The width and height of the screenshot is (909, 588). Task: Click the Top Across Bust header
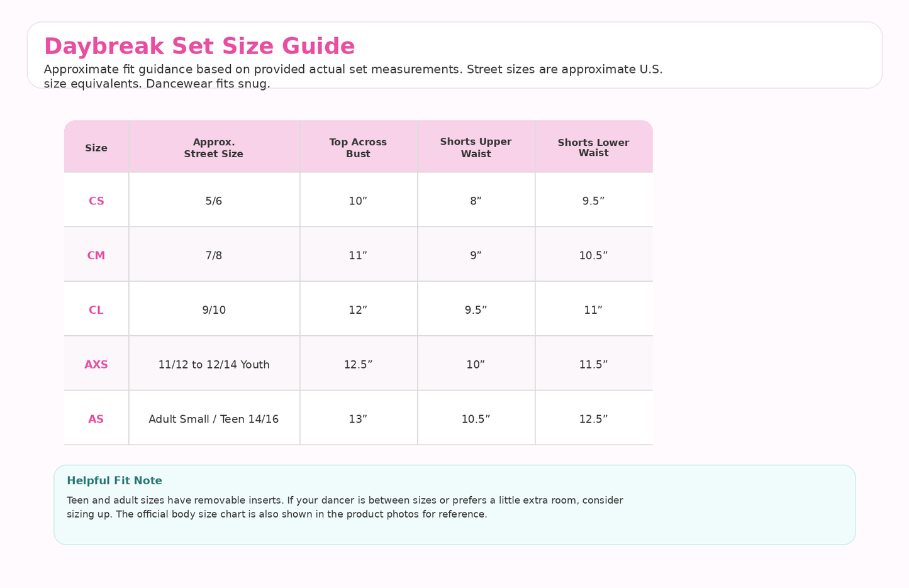click(x=358, y=148)
